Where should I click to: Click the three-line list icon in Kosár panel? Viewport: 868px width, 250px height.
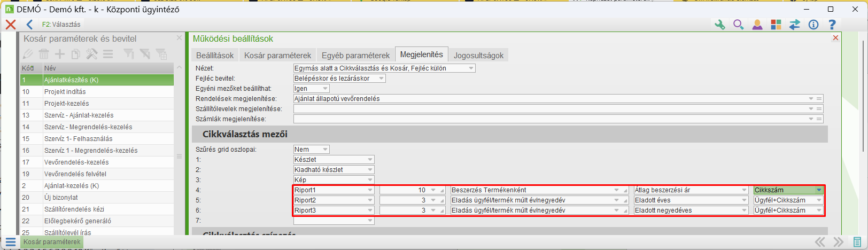click(108, 54)
